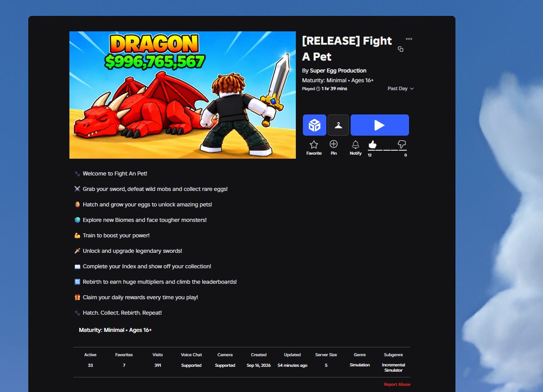Click Server Size value 5
Viewport: 543px width, 392px height.
click(326, 365)
